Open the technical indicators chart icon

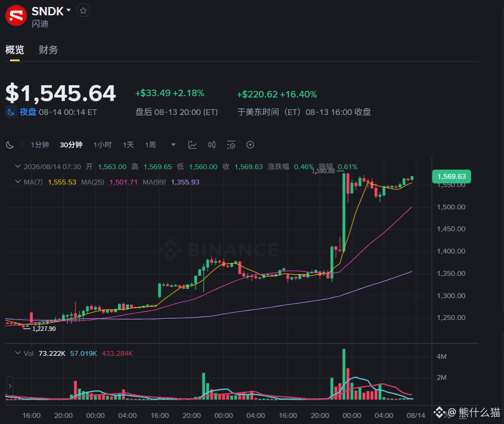(x=192, y=145)
